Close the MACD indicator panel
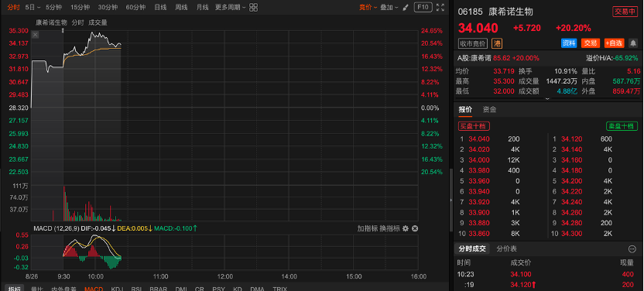 pos(415,228)
